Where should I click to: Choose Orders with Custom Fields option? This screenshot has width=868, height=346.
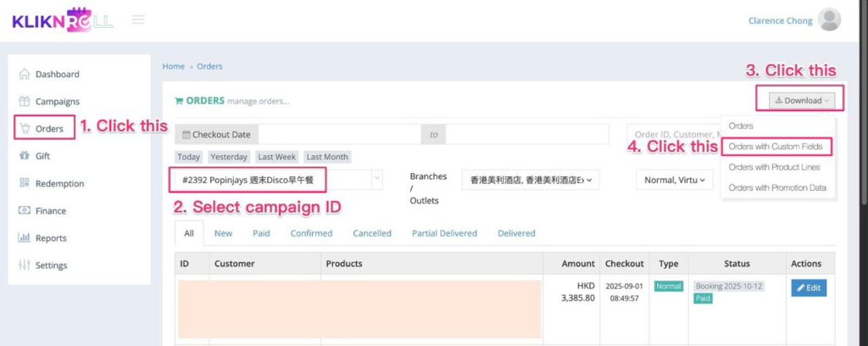point(776,147)
